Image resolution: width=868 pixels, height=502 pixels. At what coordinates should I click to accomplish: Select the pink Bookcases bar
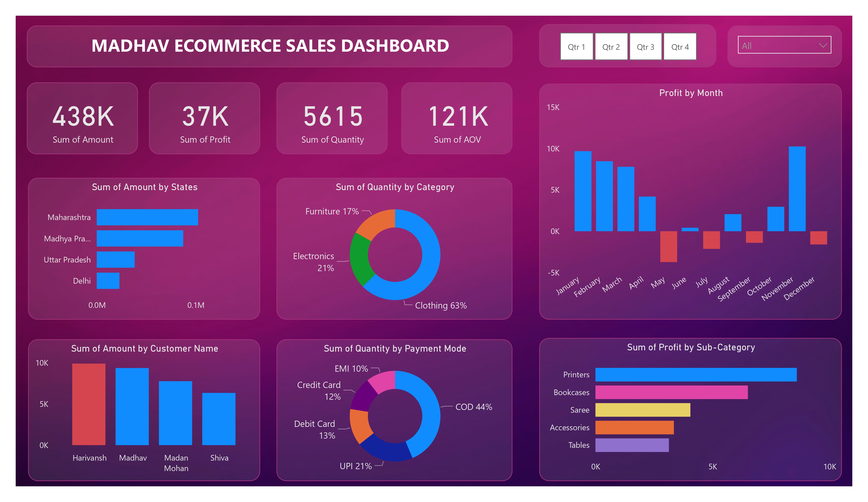click(x=672, y=392)
